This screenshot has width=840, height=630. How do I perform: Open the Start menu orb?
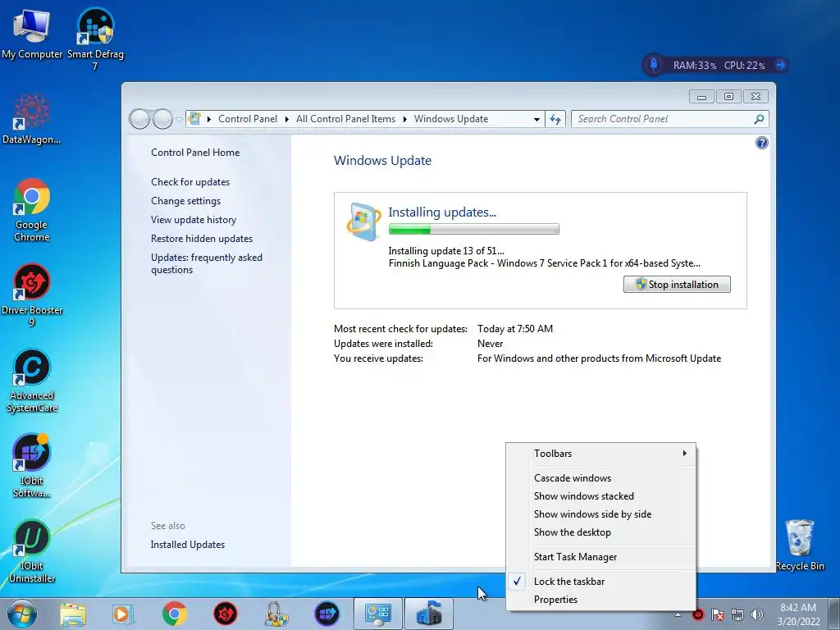[x=21, y=614]
